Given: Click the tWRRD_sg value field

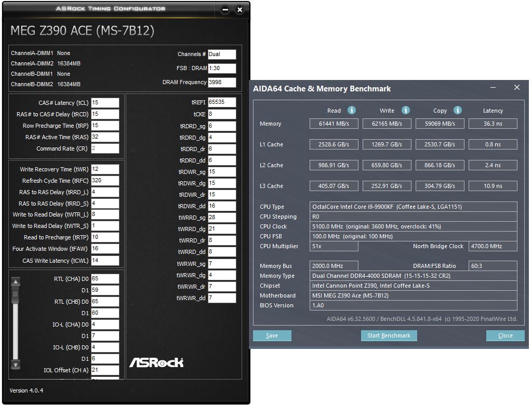Looking at the screenshot, I should tap(222, 218).
